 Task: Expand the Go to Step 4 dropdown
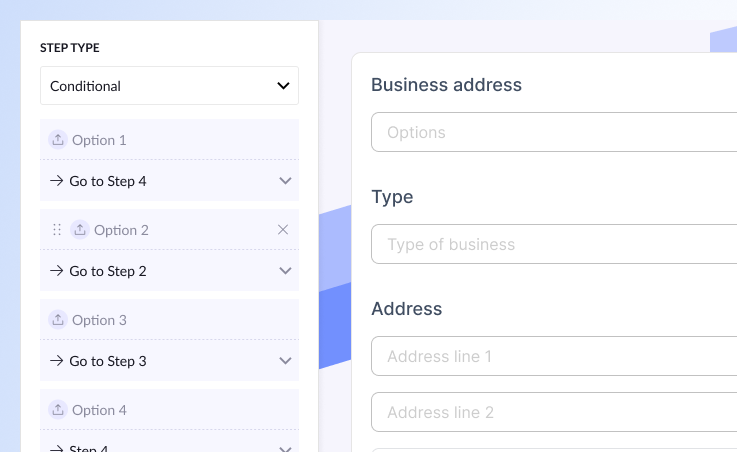click(285, 181)
